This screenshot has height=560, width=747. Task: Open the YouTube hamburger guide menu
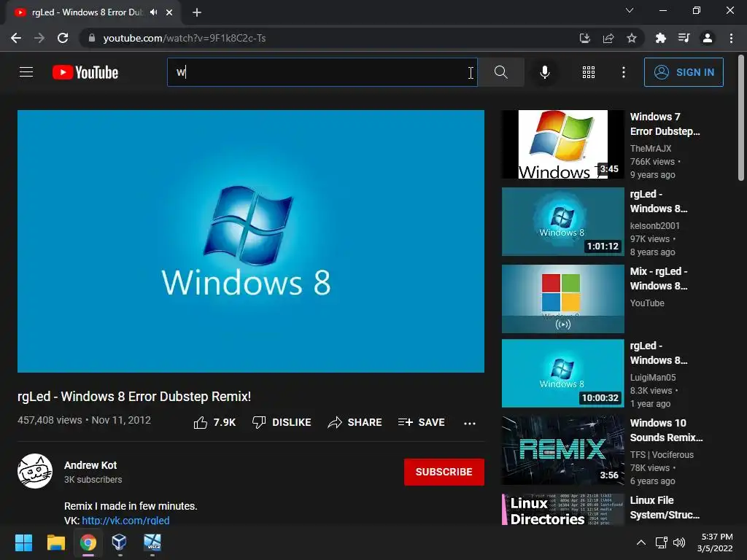point(26,72)
